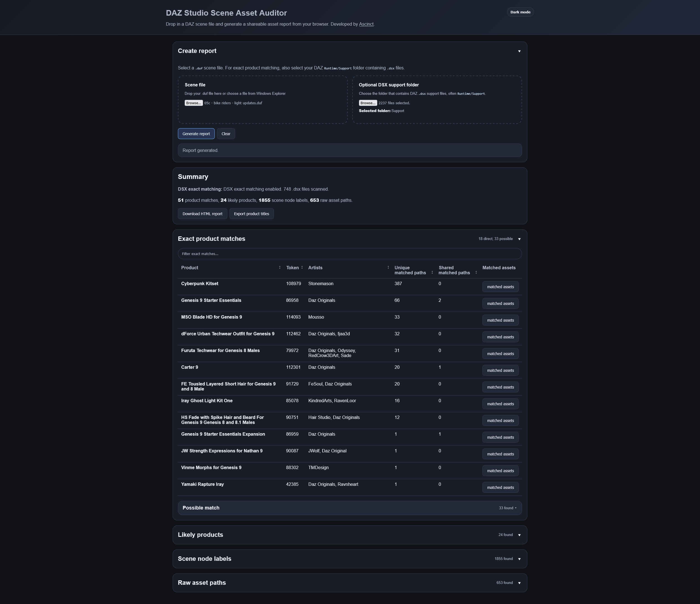This screenshot has height=604, width=700.
Task: Toggle the Dark mode button
Action: 520,12
